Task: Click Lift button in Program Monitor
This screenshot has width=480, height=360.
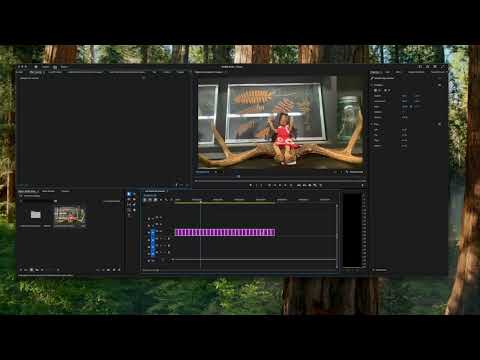Action: [x=299, y=185]
